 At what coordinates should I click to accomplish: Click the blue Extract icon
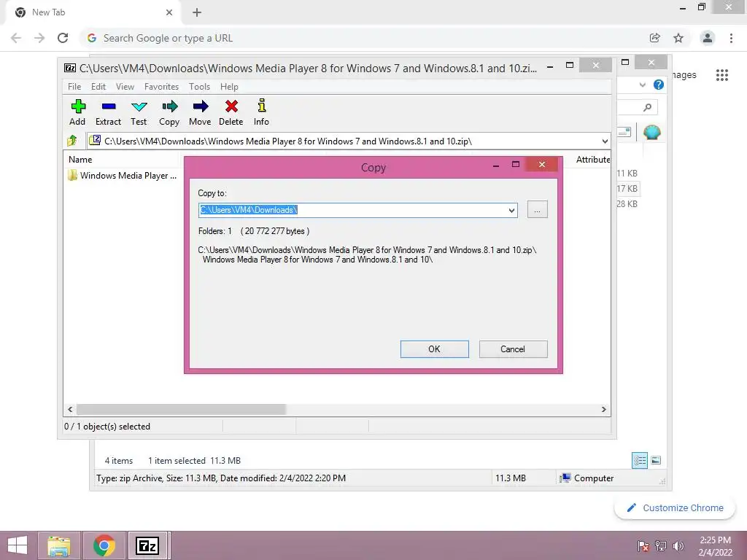[x=109, y=106]
